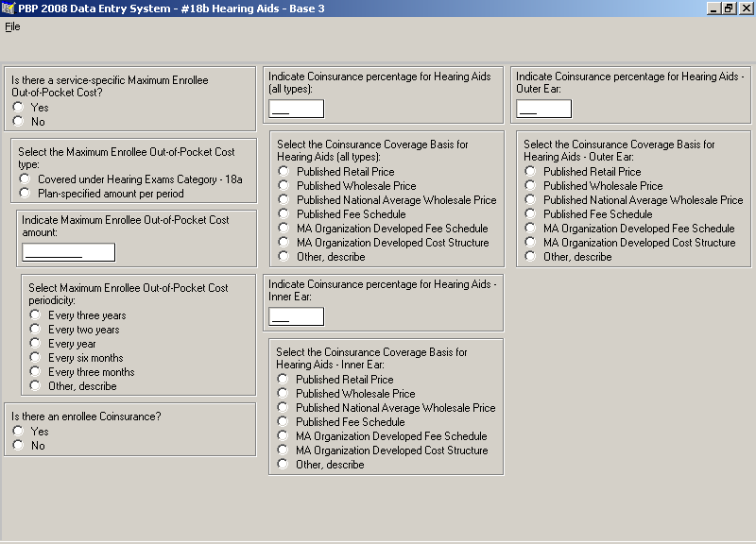The image size is (756, 544).
Task: Click the Maximum Enrollee Out-of-Pocket Cost amount field
Action: pyautogui.click(x=68, y=252)
